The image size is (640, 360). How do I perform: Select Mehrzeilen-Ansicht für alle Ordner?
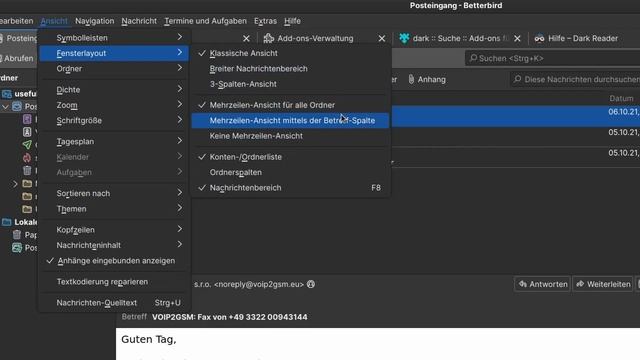tap(290, 105)
